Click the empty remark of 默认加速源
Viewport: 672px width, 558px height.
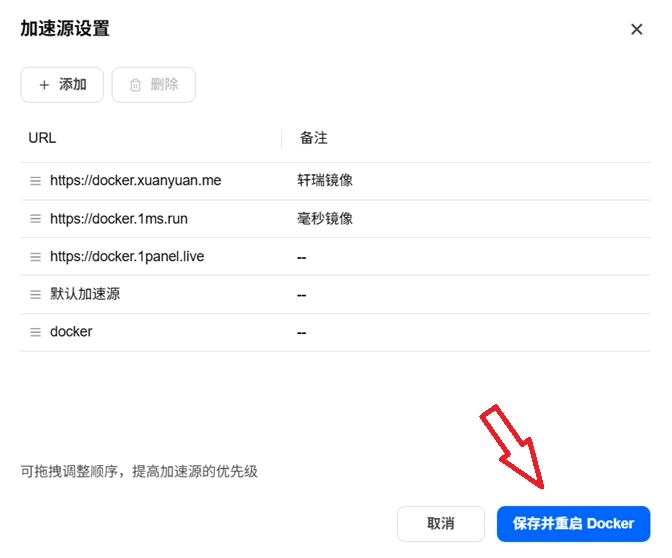pos(302,295)
